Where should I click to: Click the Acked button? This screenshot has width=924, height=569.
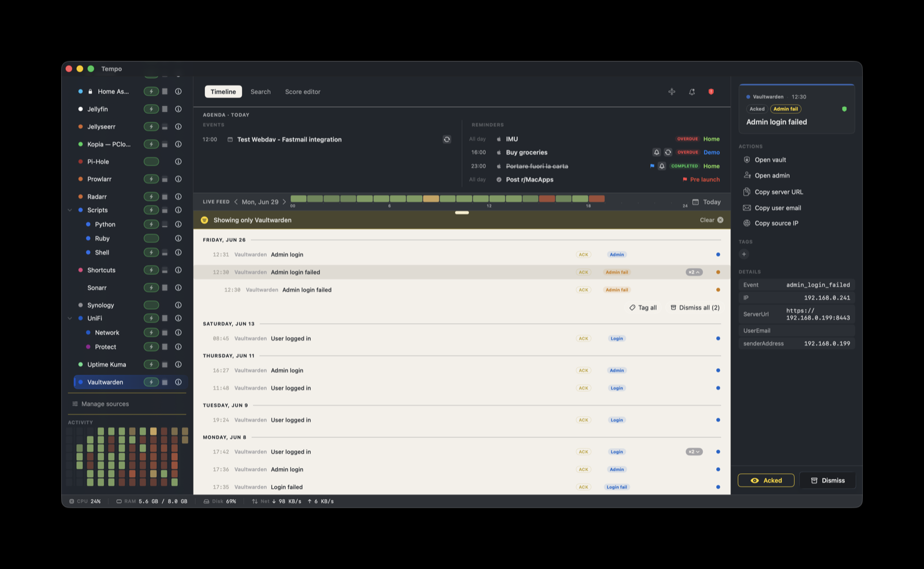[x=766, y=480]
